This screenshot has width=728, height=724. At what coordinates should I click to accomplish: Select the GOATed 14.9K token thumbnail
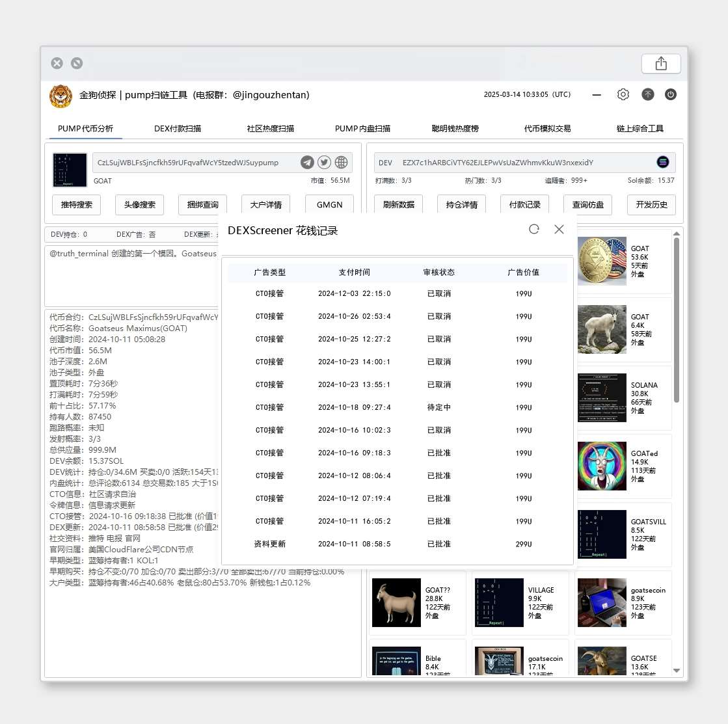tap(602, 466)
